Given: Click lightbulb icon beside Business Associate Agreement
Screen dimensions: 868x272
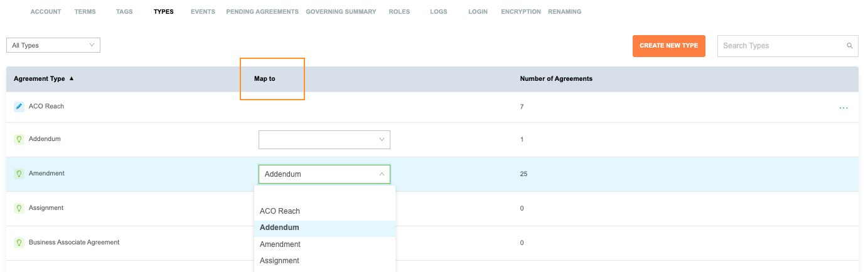Looking at the screenshot, I should click(19, 243).
